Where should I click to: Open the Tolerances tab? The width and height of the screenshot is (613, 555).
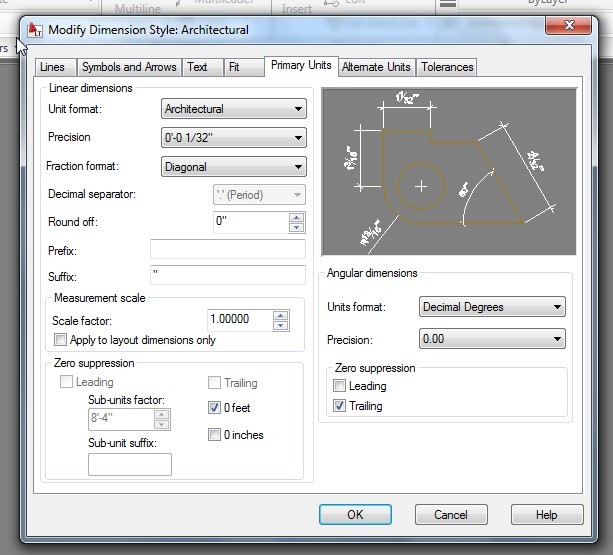[x=447, y=67]
